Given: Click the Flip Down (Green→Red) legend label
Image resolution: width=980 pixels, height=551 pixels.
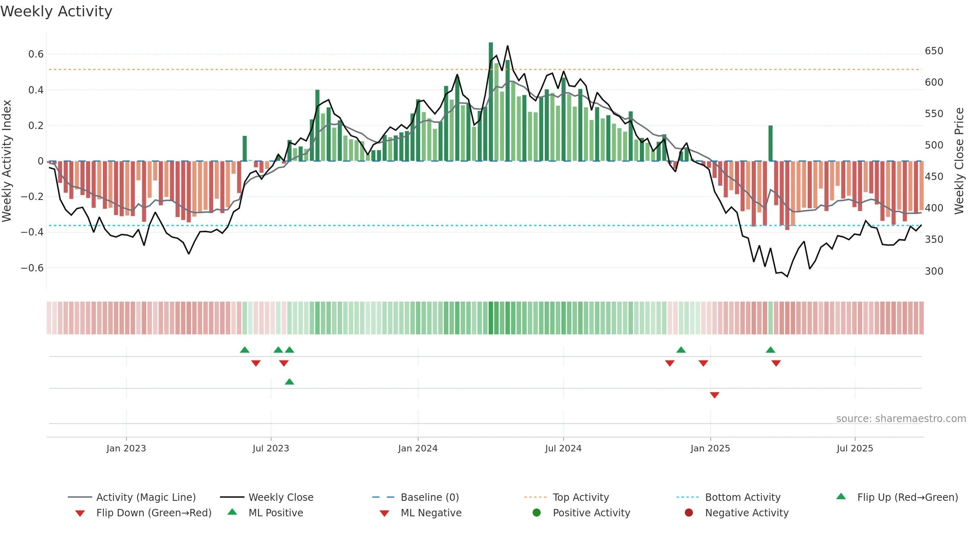Looking at the screenshot, I should (154, 513).
